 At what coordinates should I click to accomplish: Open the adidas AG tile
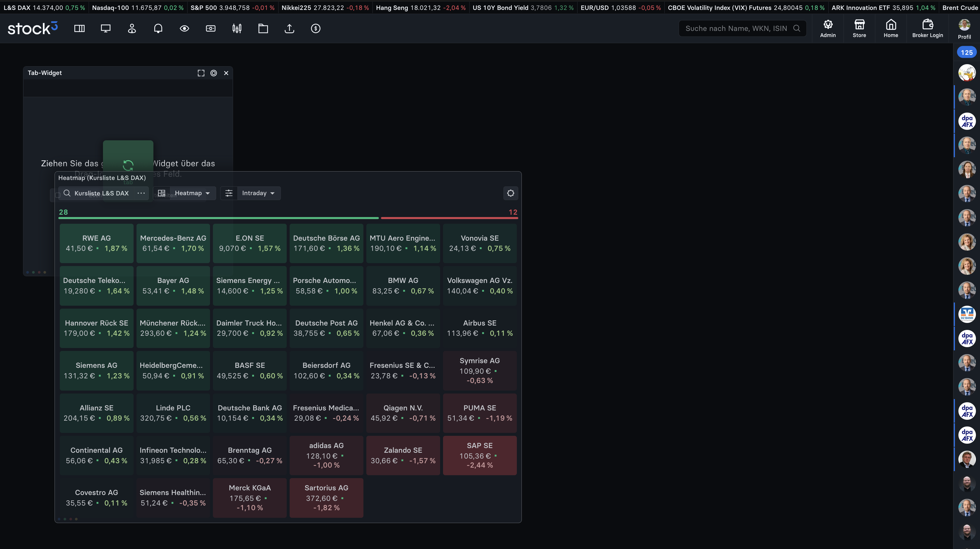326,455
